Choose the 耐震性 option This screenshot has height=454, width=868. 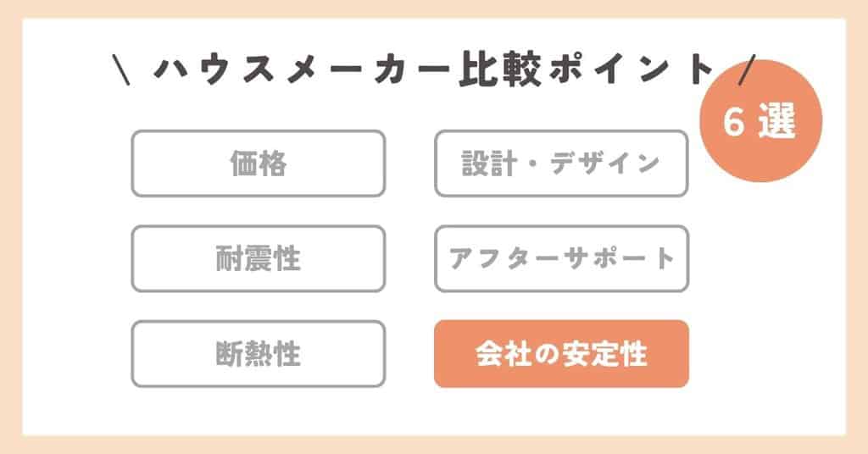[x=258, y=258]
